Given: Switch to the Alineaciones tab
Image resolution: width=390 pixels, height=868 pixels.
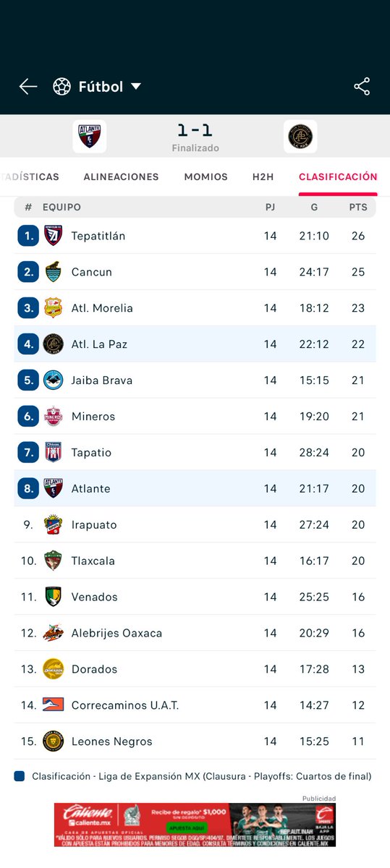Looking at the screenshot, I should (x=121, y=176).
